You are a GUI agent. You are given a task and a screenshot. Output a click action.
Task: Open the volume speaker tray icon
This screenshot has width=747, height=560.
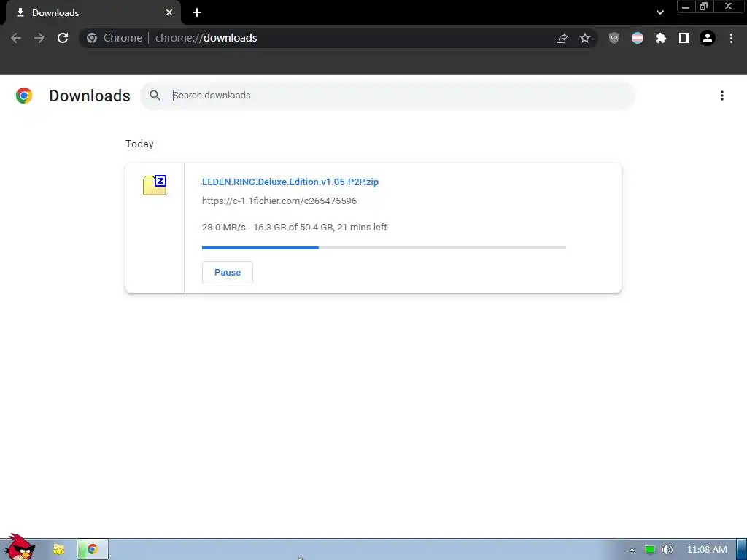tap(667, 550)
